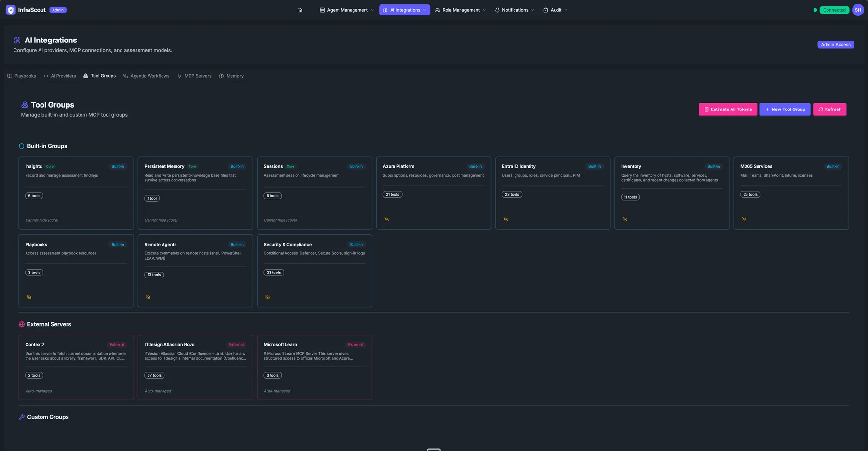This screenshot has height=451, width=868.
Task: Open the Sessions group card title
Action: point(273,166)
